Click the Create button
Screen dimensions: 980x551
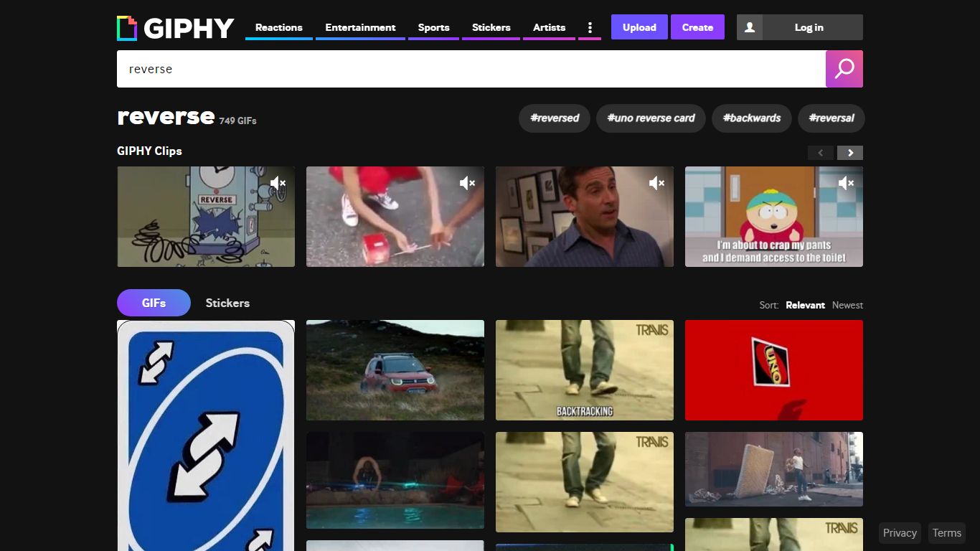(x=697, y=27)
